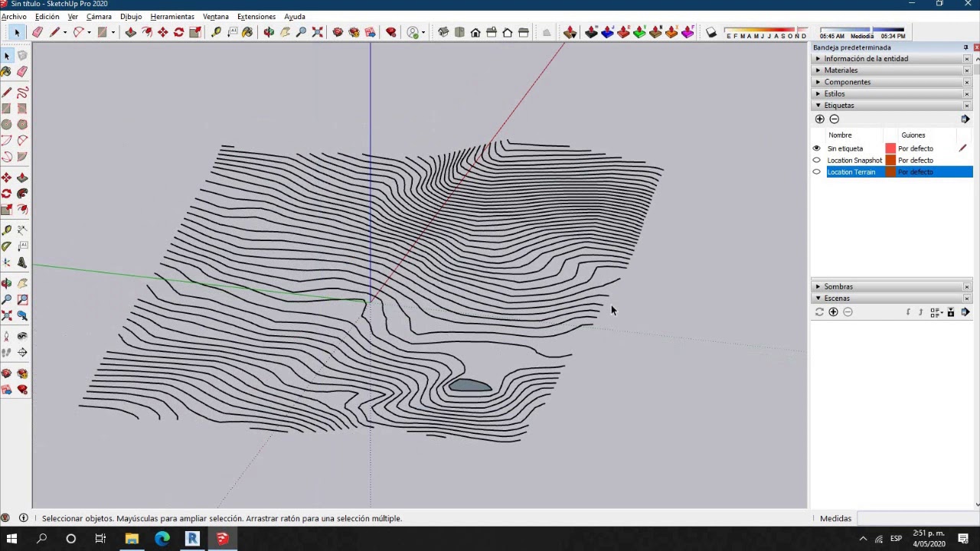980x551 pixels.
Task: Toggle shadows display icon beside month slider
Action: [711, 32]
